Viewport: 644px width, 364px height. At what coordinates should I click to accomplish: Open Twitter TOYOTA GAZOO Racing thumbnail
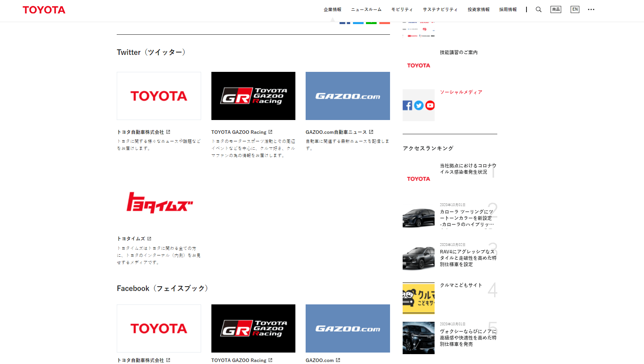click(x=253, y=96)
